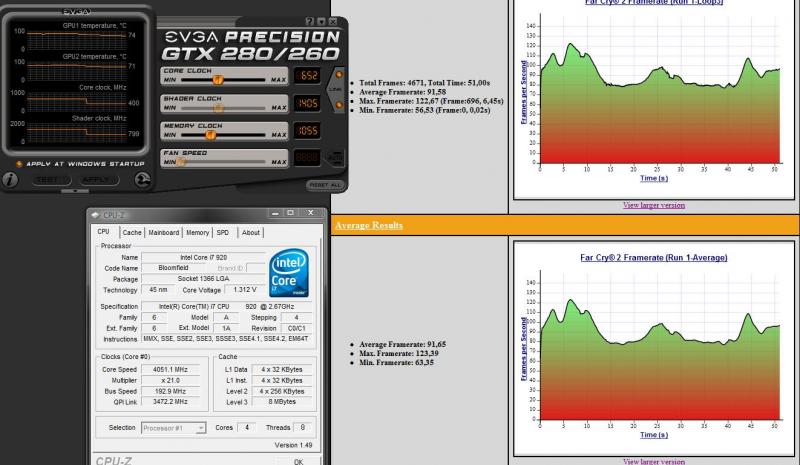Switch to the Memory tab in CPU-Z
Screen dimensions: 800x465
[197, 233]
